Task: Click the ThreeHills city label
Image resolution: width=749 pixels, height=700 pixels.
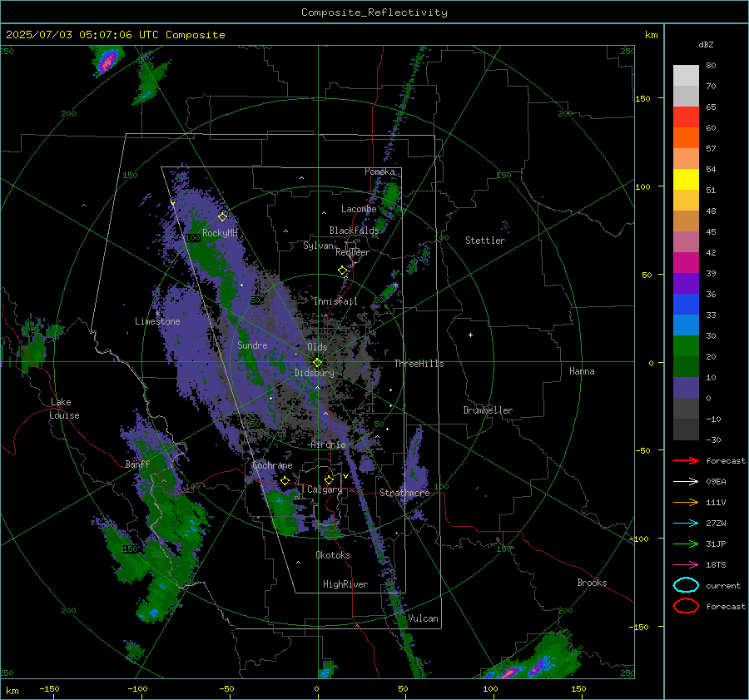Action: [419, 364]
